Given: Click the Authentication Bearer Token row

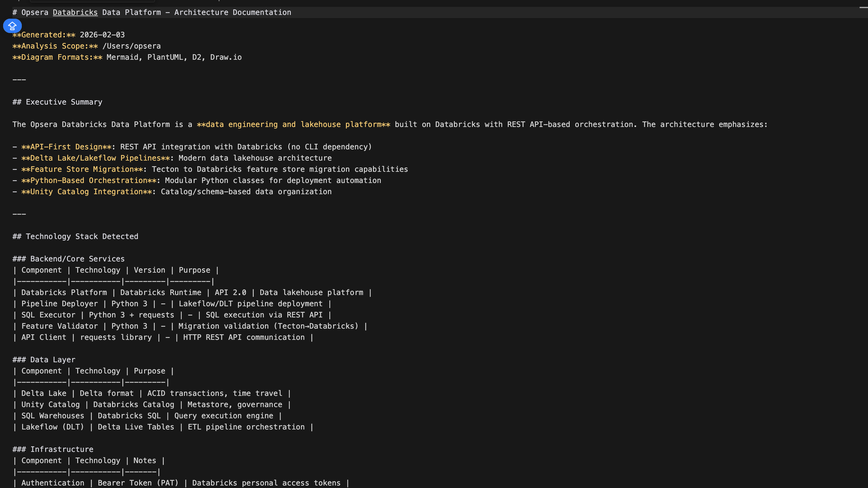Looking at the screenshot, I should pyautogui.click(x=181, y=483).
